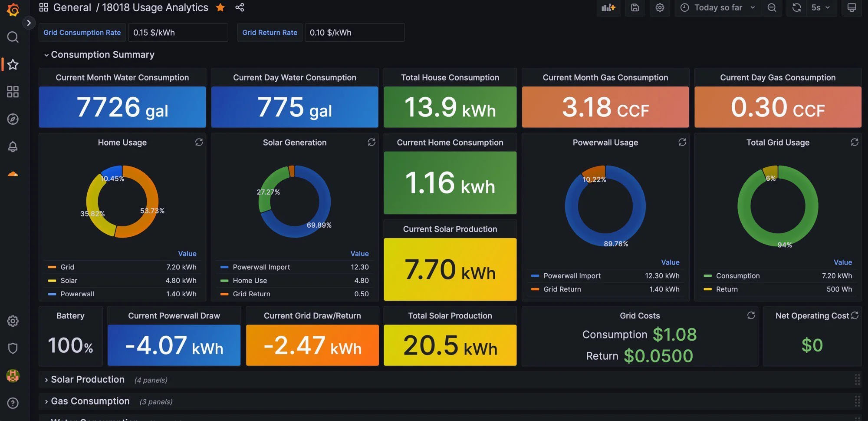The image size is (868, 421).
Task: Click the Add panel icon in toolbar
Action: tap(608, 8)
